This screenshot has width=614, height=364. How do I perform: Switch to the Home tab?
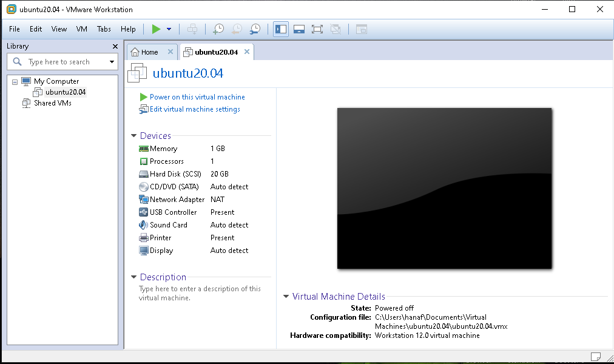click(x=150, y=52)
